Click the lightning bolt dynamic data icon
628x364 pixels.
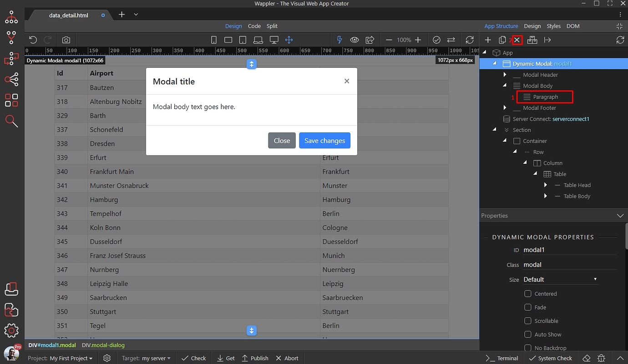pos(339,40)
